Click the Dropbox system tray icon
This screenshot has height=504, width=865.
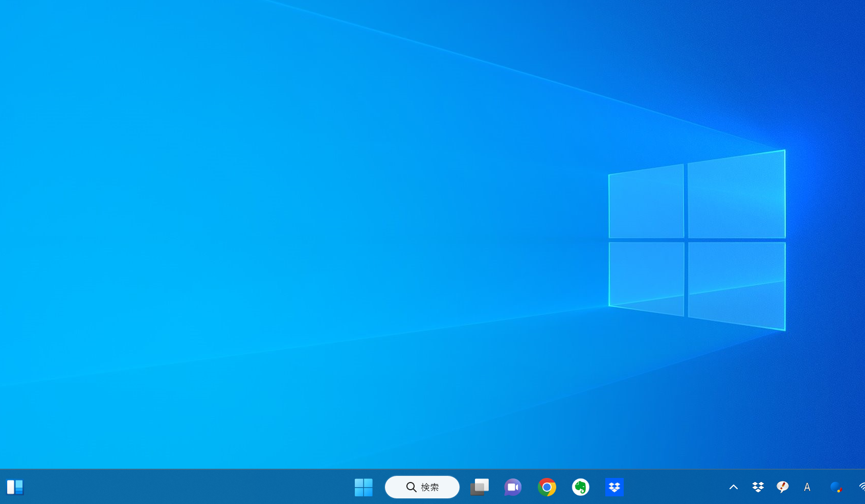coord(758,487)
